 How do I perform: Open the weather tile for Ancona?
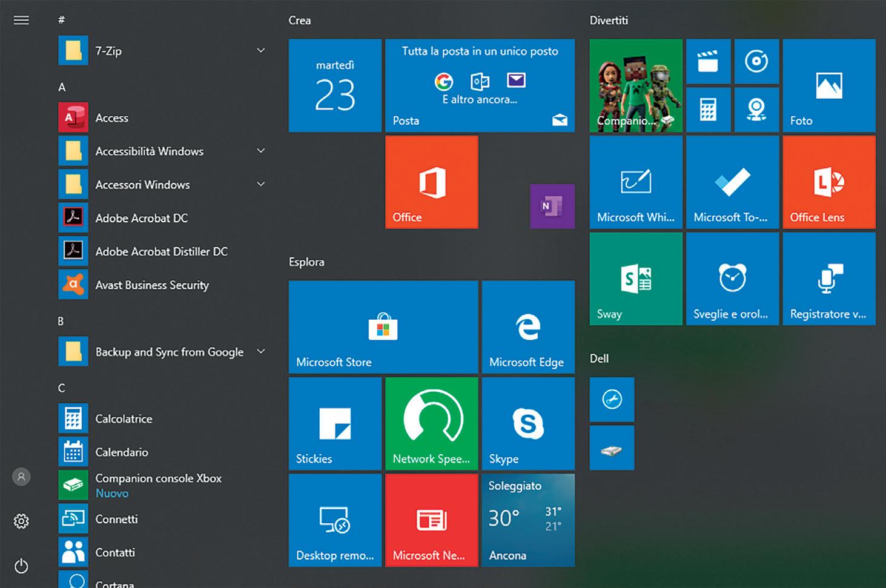tap(528, 520)
